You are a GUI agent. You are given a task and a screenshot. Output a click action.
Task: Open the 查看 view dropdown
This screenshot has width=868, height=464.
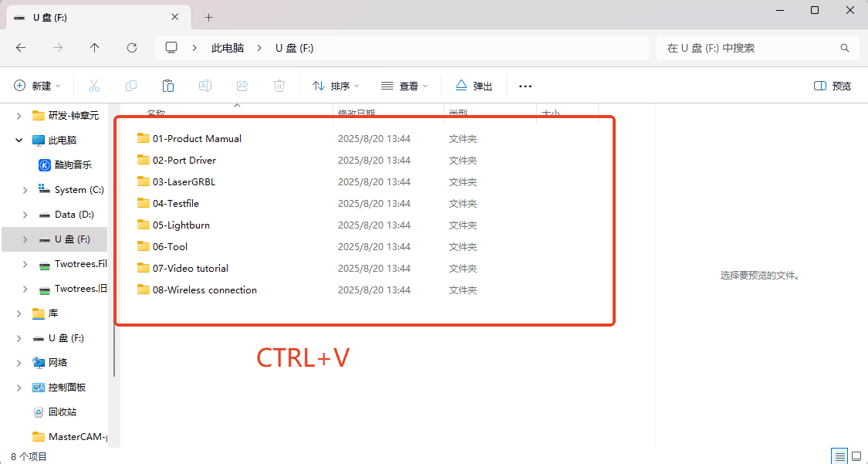(404, 86)
